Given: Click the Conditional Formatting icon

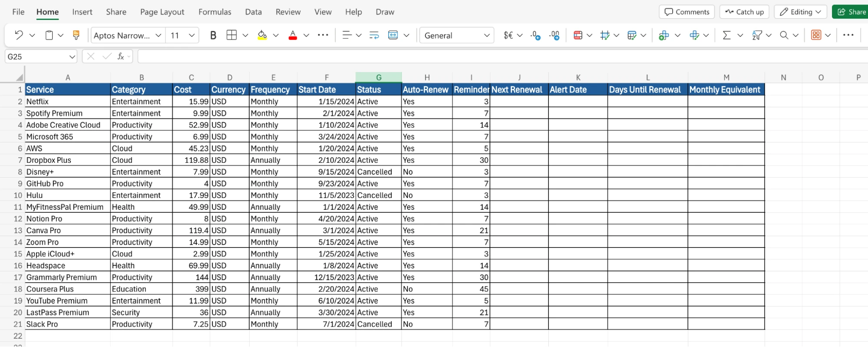Looking at the screenshot, I should [x=578, y=35].
